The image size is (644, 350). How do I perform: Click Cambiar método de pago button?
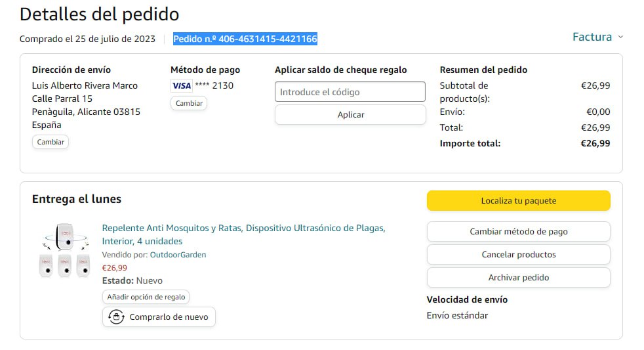[518, 232]
